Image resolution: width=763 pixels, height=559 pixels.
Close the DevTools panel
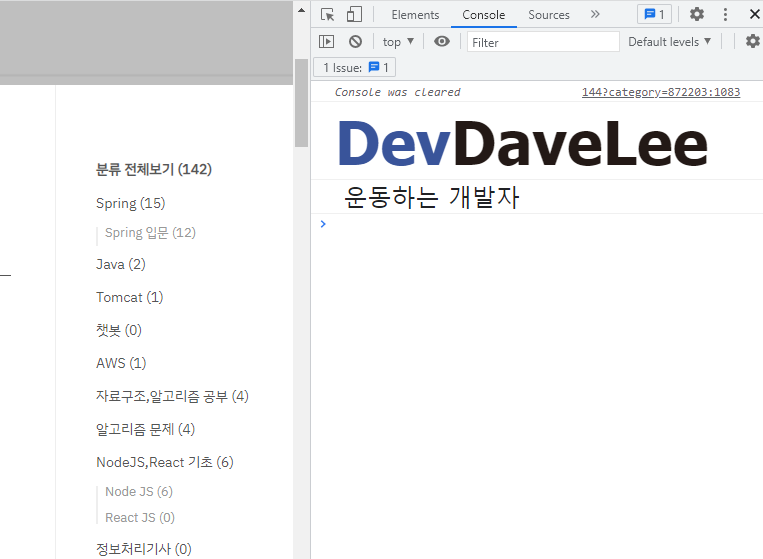(x=755, y=15)
